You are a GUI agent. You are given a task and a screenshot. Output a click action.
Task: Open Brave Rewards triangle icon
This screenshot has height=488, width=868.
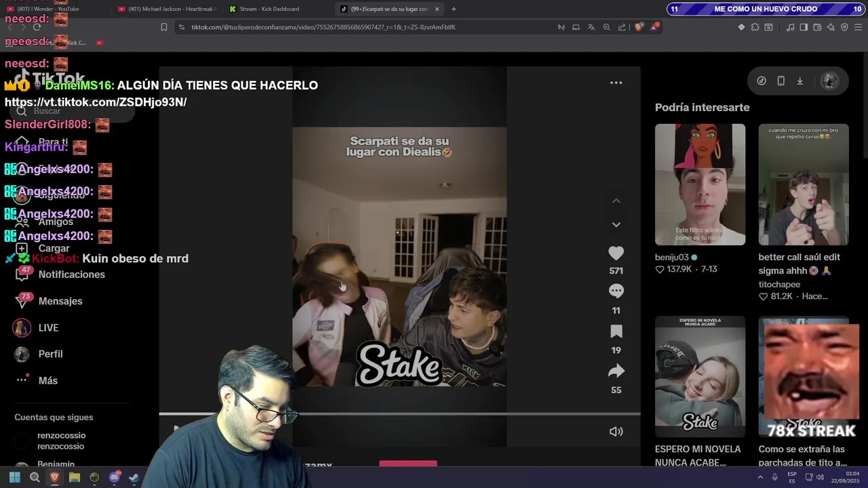pos(654,27)
